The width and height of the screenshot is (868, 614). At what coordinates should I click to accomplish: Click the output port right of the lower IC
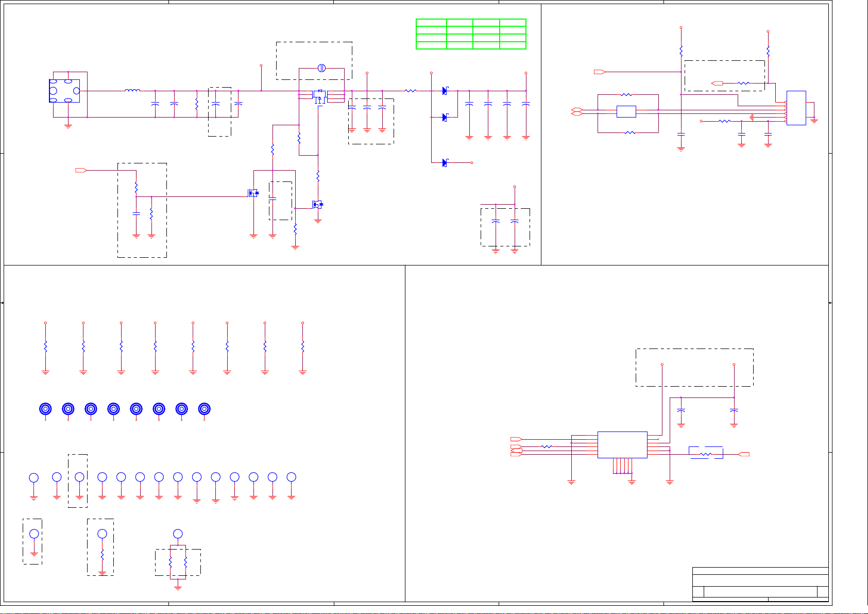[743, 454]
